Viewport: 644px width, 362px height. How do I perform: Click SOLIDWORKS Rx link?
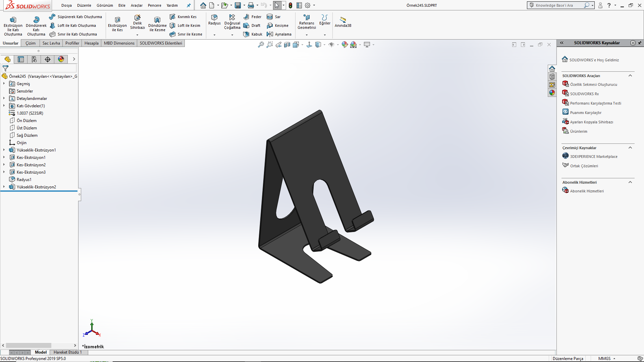point(584,94)
